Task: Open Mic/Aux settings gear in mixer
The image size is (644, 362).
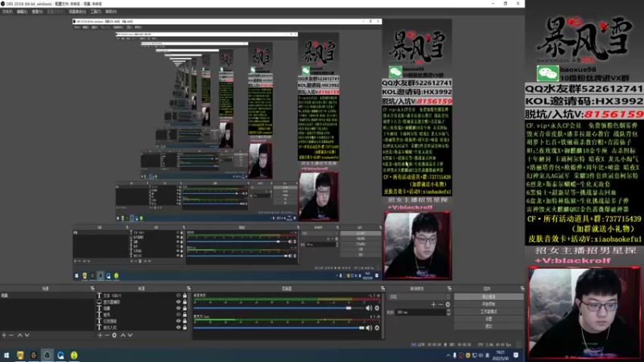Action: pyautogui.click(x=377, y=327)
